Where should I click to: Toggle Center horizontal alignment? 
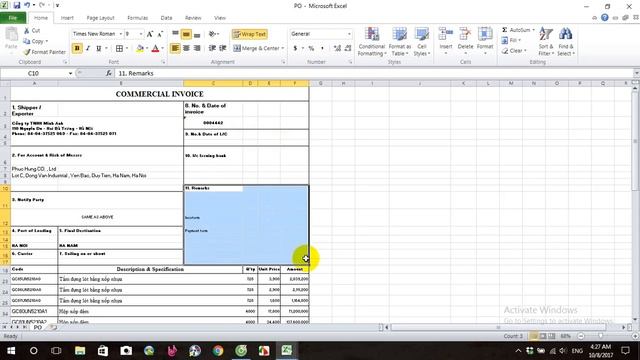tap(186, 48)
